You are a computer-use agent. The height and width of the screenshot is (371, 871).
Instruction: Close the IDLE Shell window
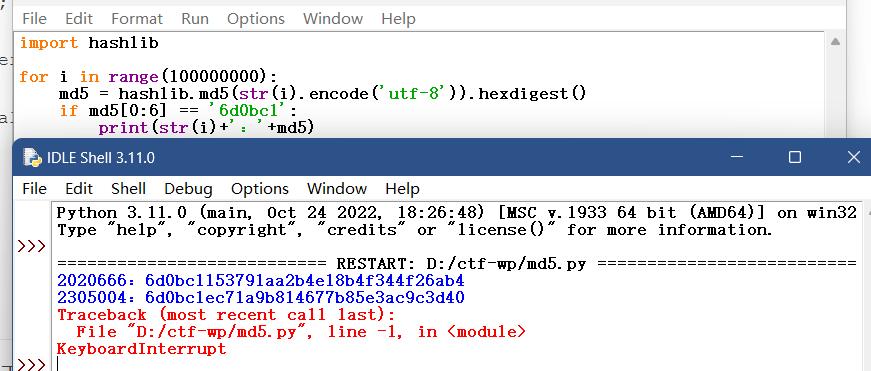[854, 158]
